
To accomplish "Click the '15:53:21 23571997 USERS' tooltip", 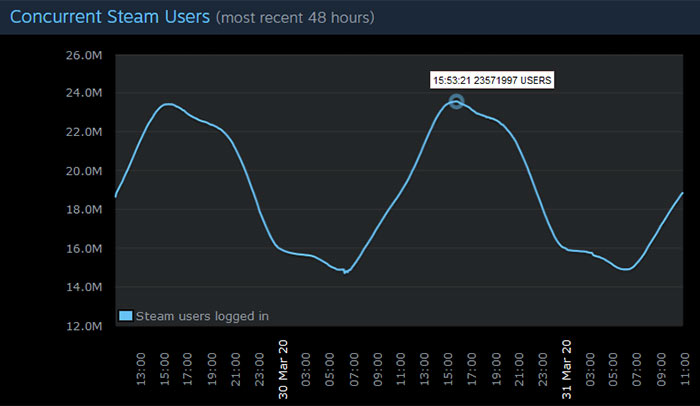I will click(492, 80).
